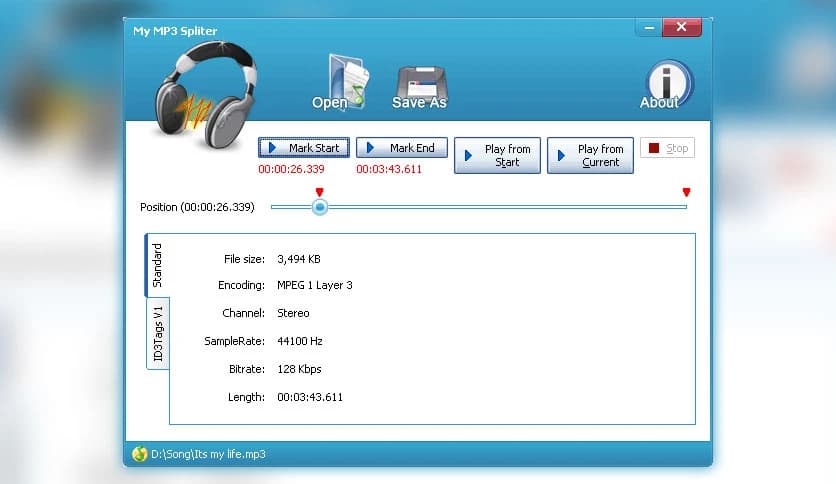Set the Mark Start point
Image resolution: width=836 pixels, height=484 pixels.
(x=304, y=148)
